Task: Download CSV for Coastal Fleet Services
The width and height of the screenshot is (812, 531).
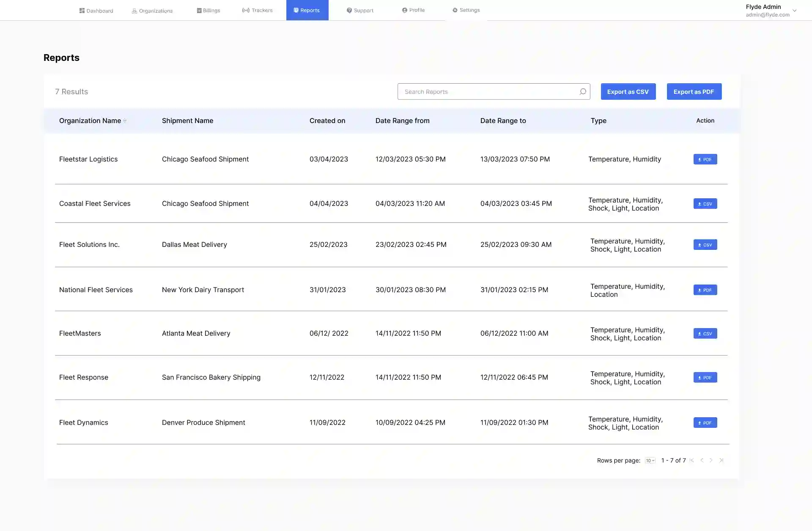Action: pyautogui.click(x=705, y=204)
